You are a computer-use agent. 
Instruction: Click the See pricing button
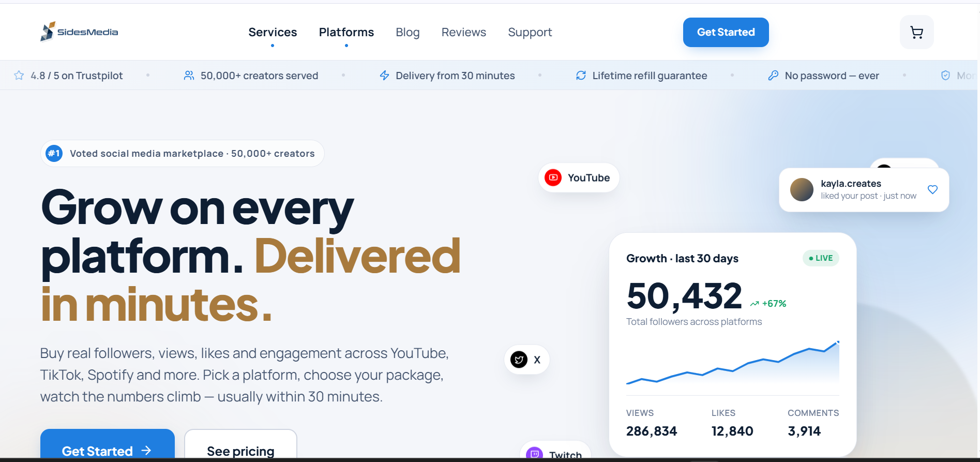click(x=240, y=445)
